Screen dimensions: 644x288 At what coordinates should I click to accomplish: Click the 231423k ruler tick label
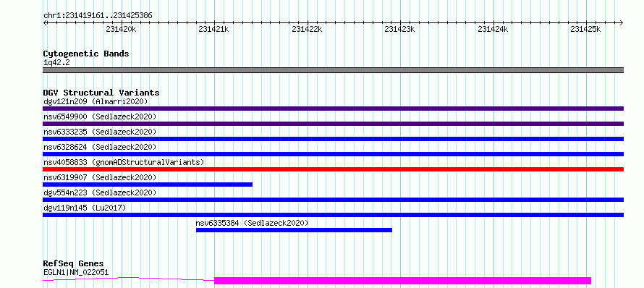pos(399,29)
